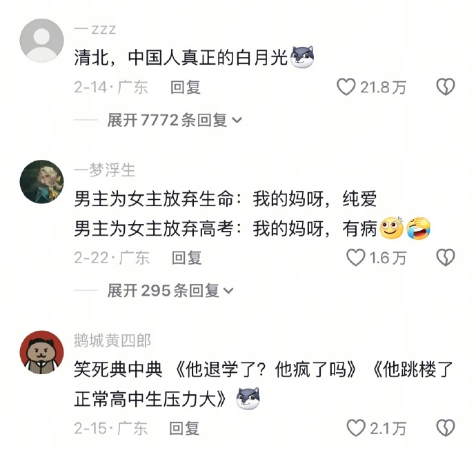Expand 295 replies under second comment
Image resolution: width=476 pixels, height=450 pixels.
pyautogui.click(x=170, y=291)
